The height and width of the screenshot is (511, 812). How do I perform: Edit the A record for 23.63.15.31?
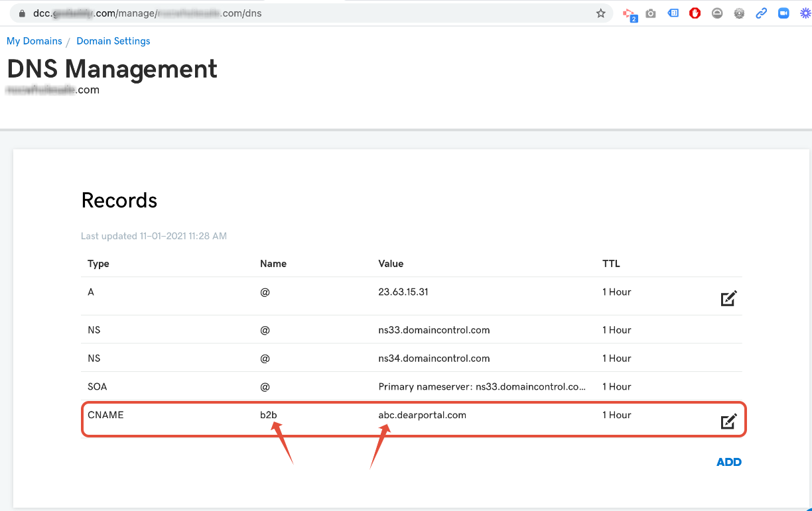click(728, 299)
